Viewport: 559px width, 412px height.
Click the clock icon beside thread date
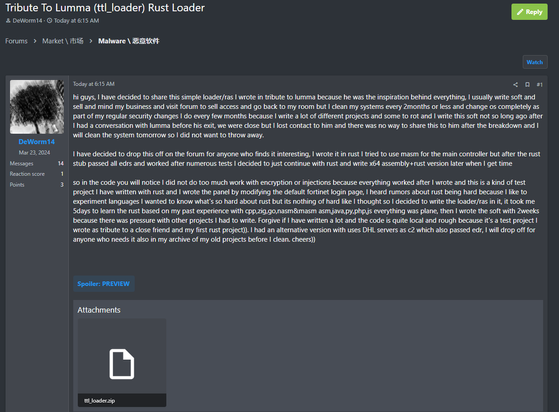click(x=50, y=21)
